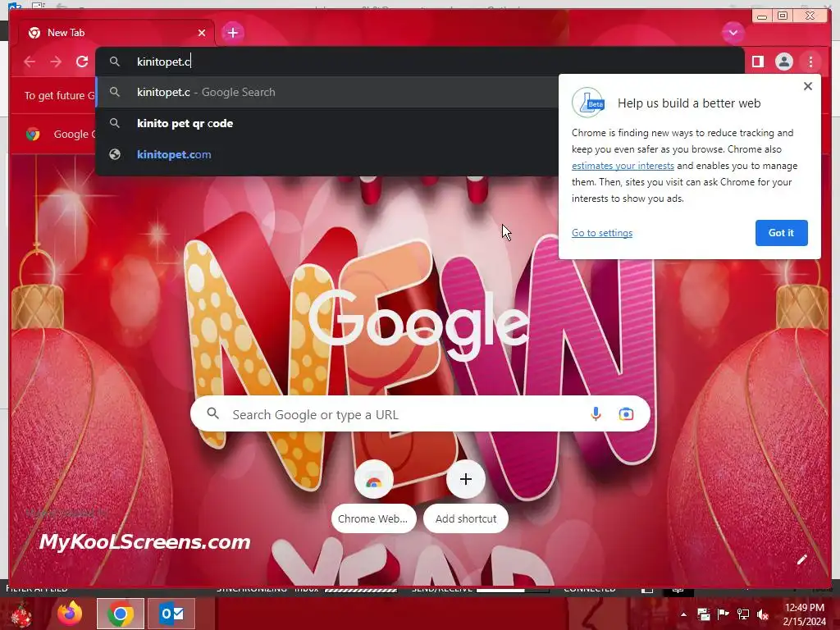Image resolution: width=840 pixels, height=630 pixels.
Task: Click the Add shortcut label
Action: click(466, 518)
